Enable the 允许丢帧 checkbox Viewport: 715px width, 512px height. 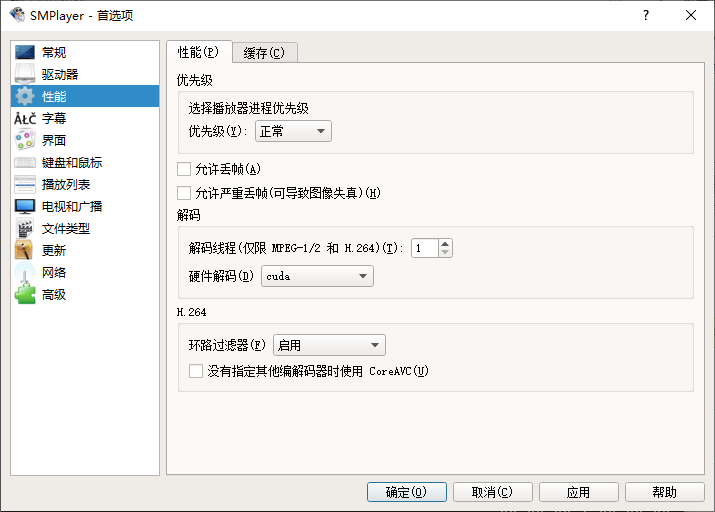point(183,169)
